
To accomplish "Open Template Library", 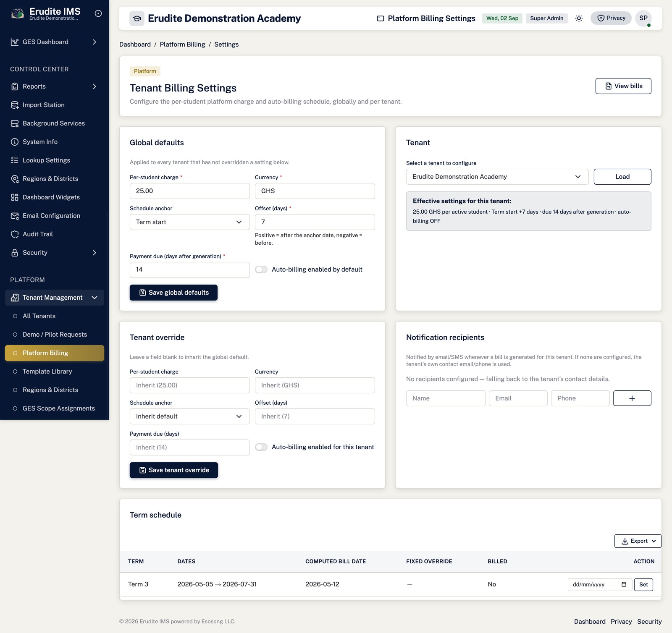I will pyautogui.click(x=55, y=371).
